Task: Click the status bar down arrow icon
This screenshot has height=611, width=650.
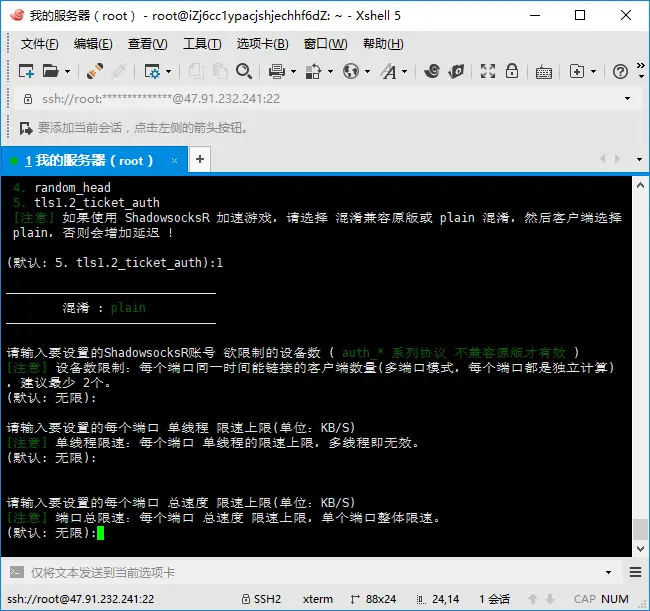Action: point(550,599)
